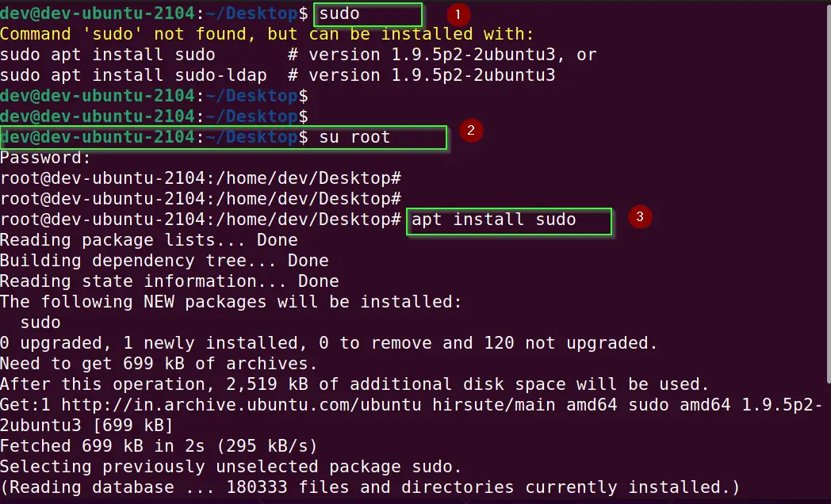The height and width of the screenshot is (504, 831).
Task: Select the highlighted "su root" command
Action: (354, 137)
